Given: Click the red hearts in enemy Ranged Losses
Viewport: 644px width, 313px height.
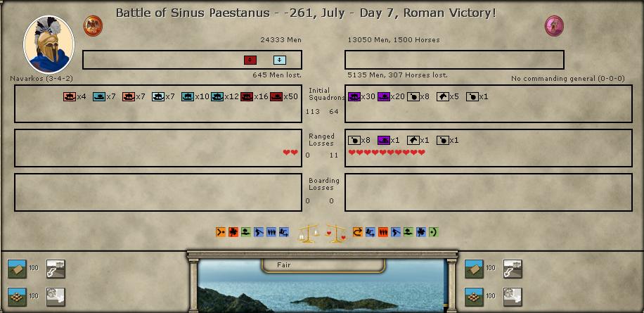Looking at the screenshot, I should pos(387,153).
